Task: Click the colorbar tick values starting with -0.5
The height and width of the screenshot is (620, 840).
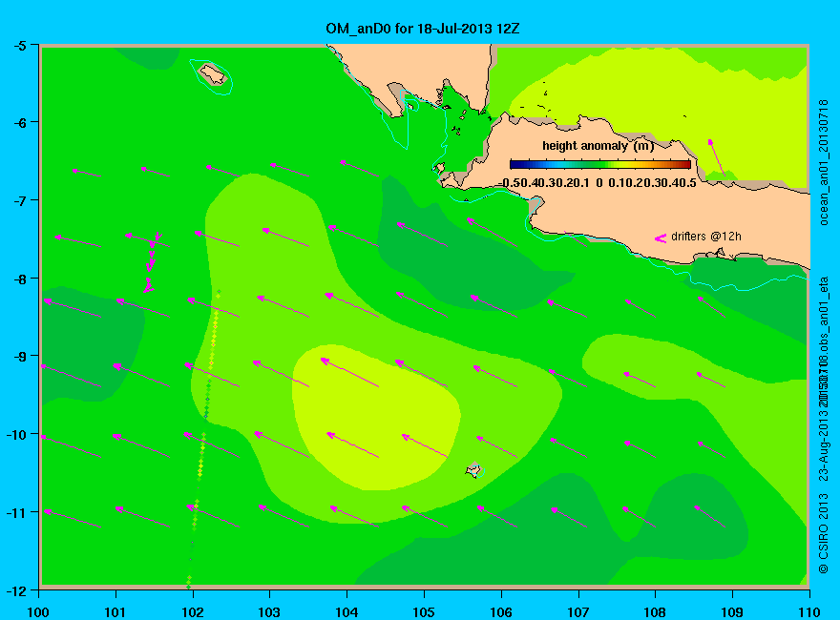Action: click(598, 183)
